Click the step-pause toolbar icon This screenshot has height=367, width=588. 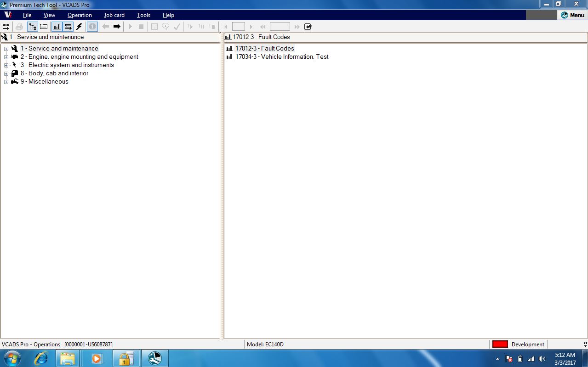coord(201,27)
